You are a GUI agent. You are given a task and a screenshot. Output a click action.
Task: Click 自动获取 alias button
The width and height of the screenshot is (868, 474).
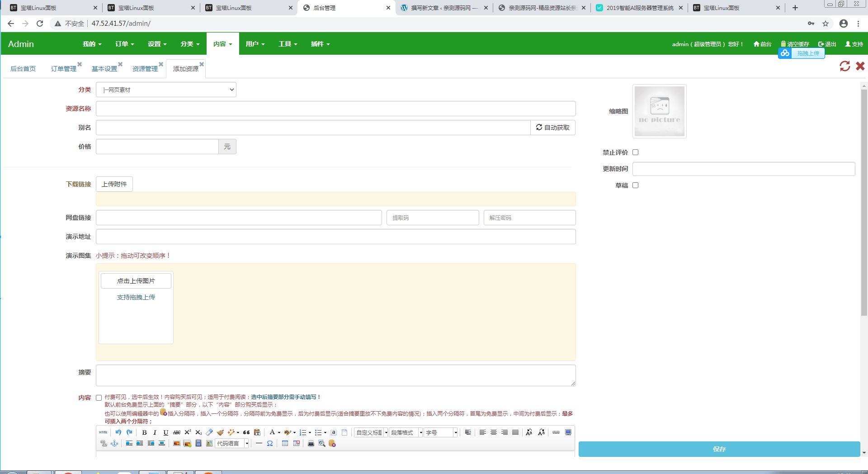point(552,128)
